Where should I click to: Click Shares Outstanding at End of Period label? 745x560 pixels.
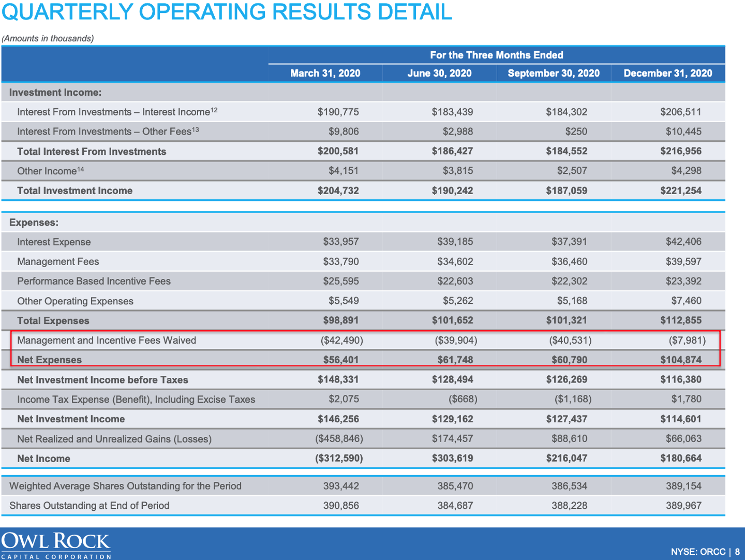(x=89, y=506)
